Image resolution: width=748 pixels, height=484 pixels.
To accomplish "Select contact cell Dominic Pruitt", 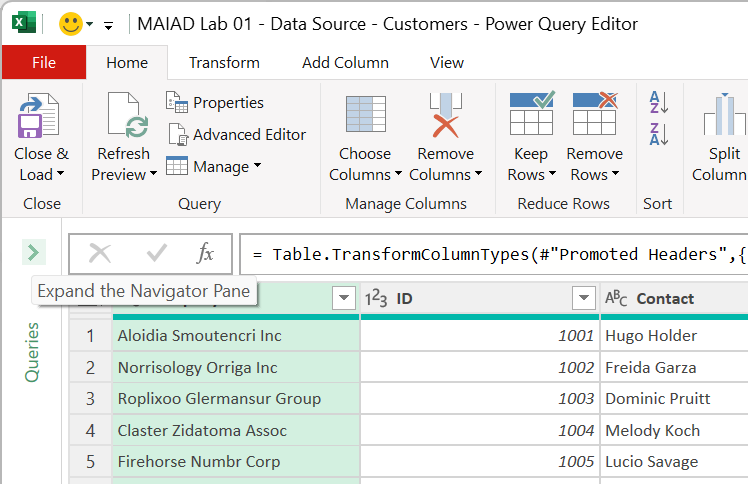I will (x=674, y=399).
